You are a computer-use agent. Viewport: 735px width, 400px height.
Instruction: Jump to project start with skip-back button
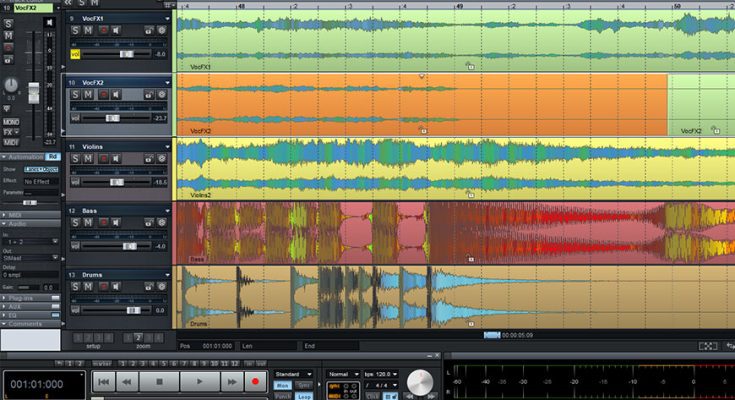(x=103, y=382)
